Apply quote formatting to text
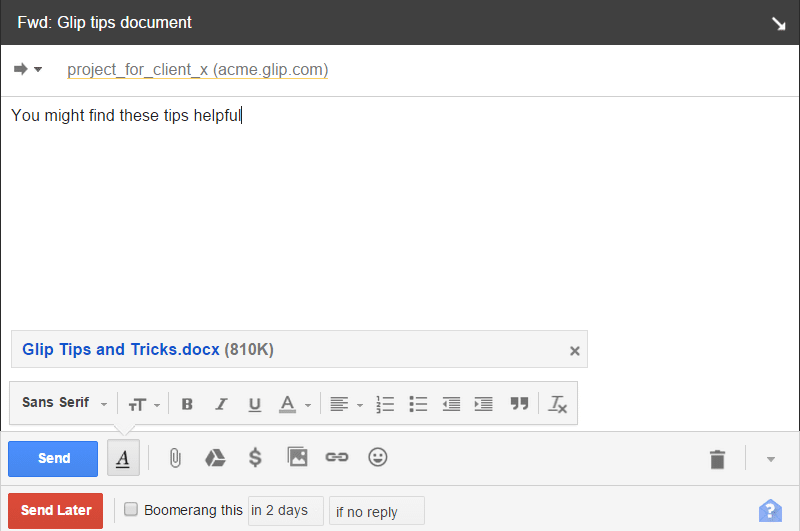 click(x=518, y=404)
